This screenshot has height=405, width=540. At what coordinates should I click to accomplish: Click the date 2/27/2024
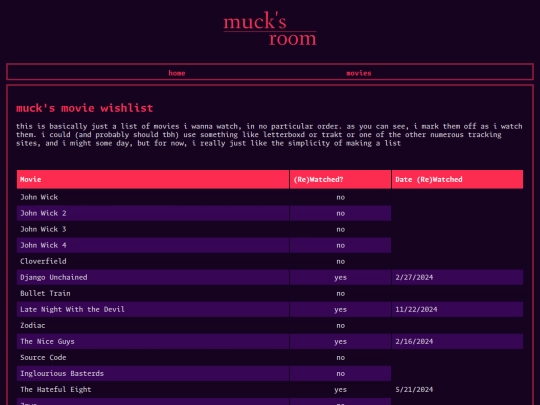coord(414,277)
